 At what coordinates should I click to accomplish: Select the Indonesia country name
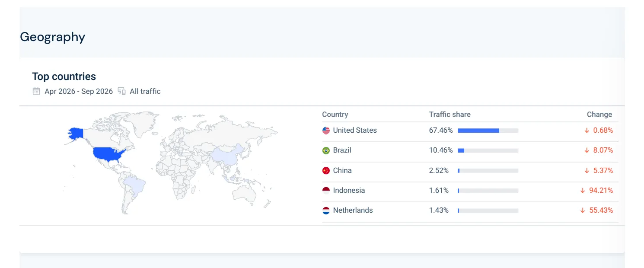(x=349, y=191)
